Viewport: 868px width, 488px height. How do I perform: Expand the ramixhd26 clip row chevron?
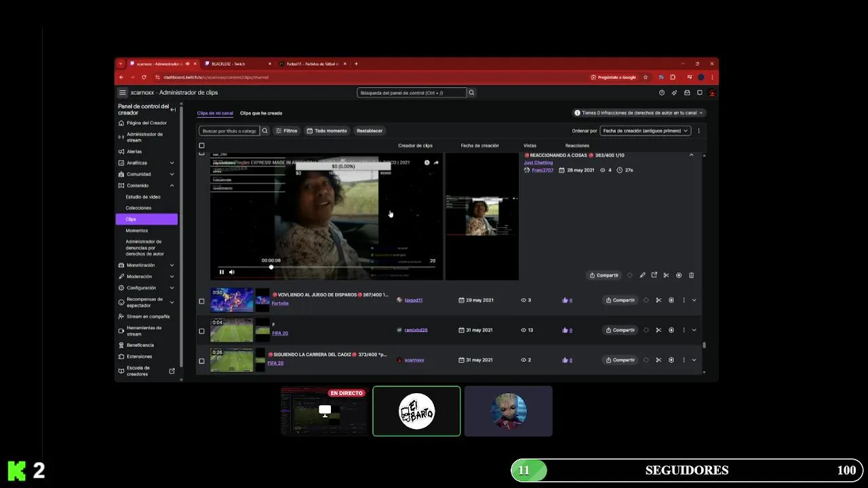pos(694,330)
